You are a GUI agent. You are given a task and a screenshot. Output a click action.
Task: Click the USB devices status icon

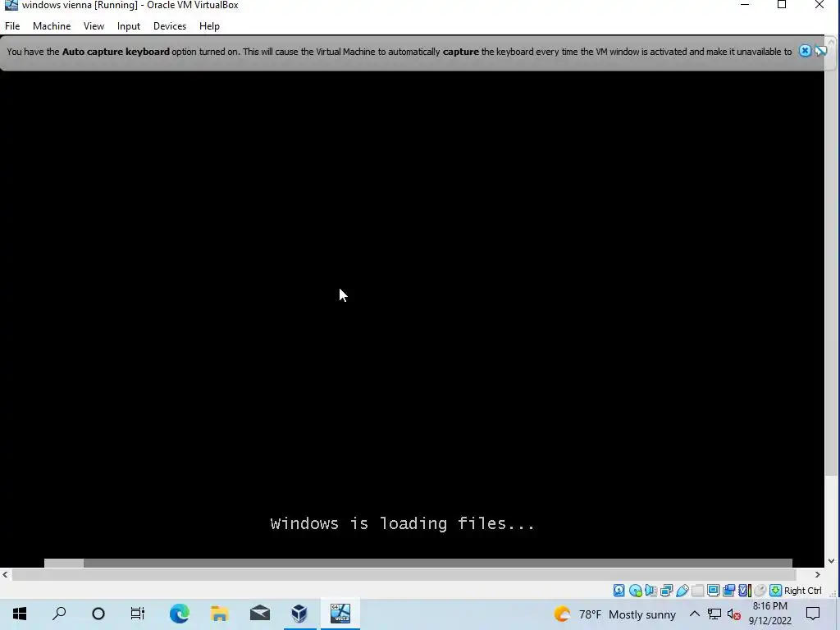tap(682, 591)
